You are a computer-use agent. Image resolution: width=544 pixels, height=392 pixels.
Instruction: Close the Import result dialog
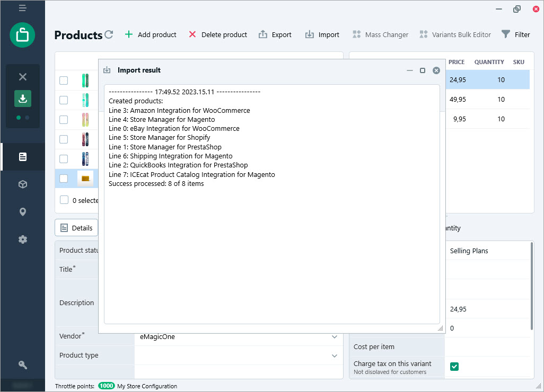tap(436, 70)
